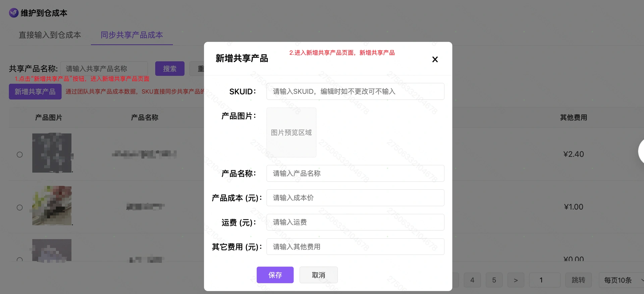Screen dimensions: 644x294
Task: Open the 每页10条 dropdown
Action: tap(622, 280)
